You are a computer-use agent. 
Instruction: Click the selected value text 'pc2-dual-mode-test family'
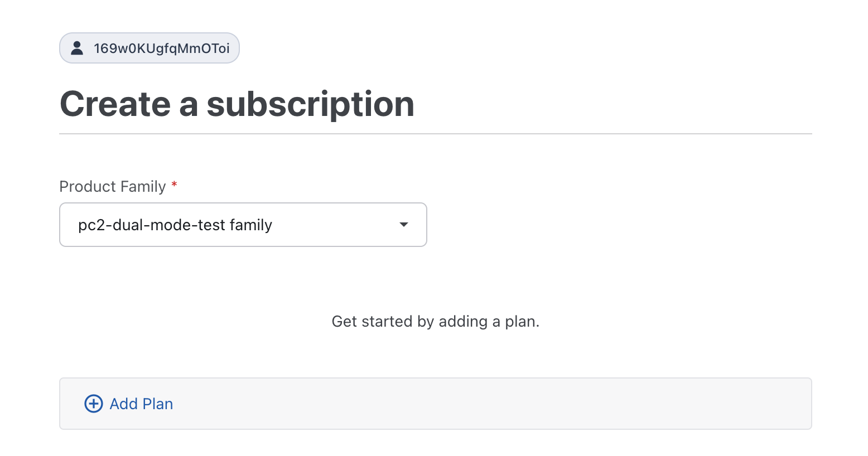[x=175, y=225]
